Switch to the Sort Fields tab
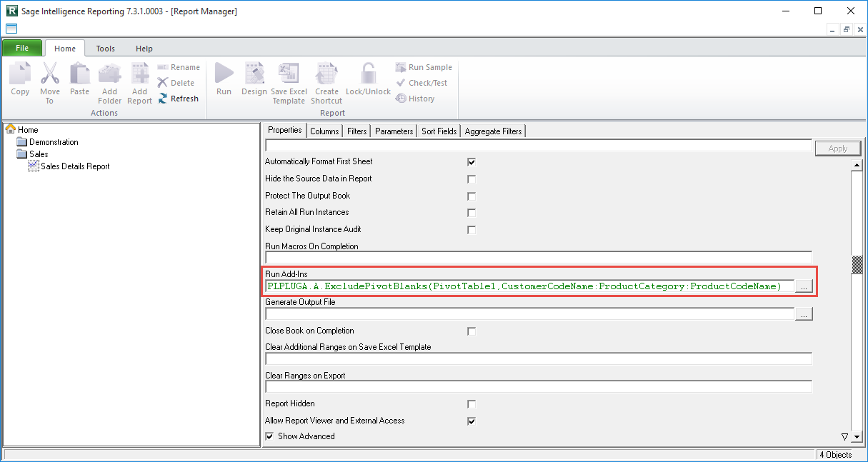The height and width of the screenshot is (462, 868). click(439, 131)
